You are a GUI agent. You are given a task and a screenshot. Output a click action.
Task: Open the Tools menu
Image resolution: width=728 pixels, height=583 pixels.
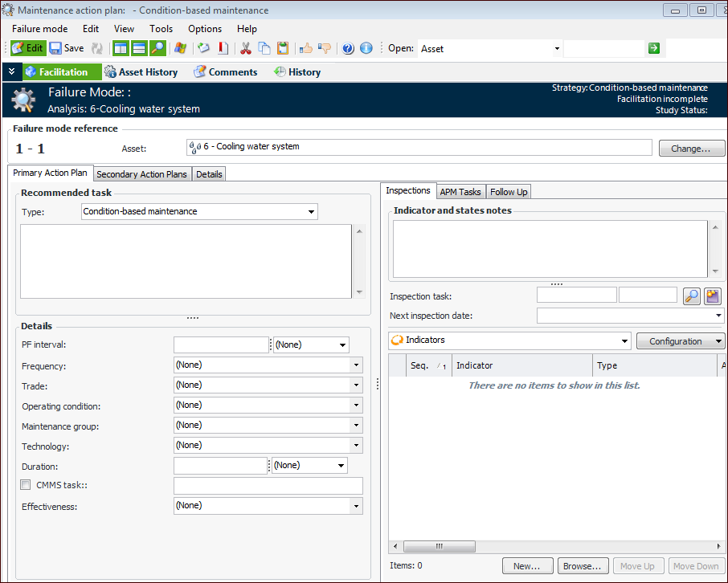coord(161,29)
